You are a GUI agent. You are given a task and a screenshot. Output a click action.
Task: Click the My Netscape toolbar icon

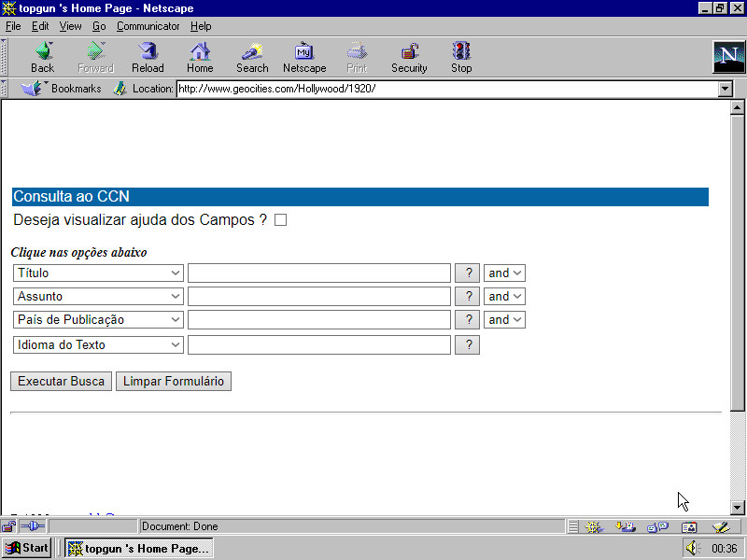[304, 56]
